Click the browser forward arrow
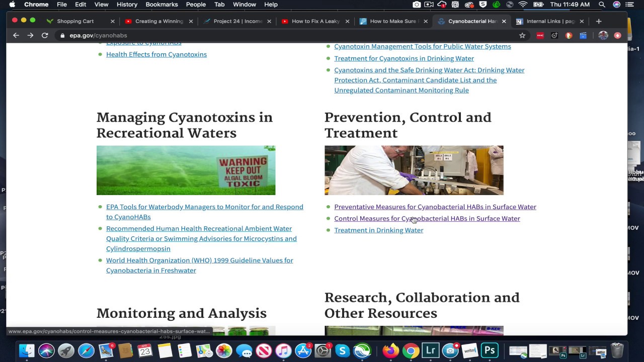The height and width of the screenshot is (362, 644). click(x=30, y=35)
